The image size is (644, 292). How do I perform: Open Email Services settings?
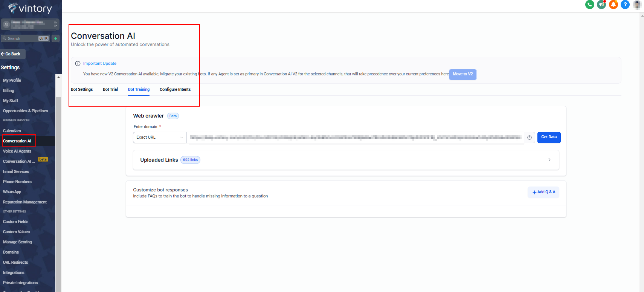coord(16,171)
